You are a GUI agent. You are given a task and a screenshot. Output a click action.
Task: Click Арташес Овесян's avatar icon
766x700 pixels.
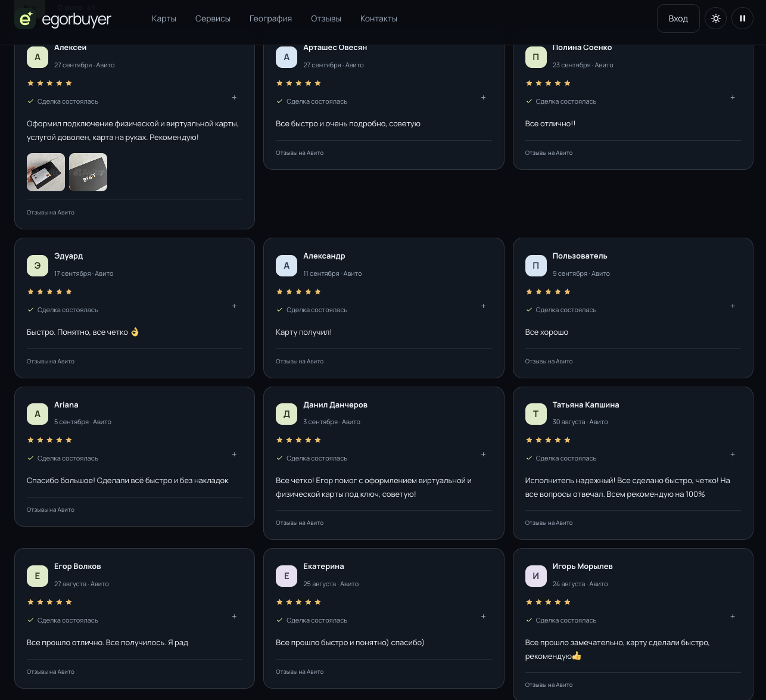(x=287, y=57)
